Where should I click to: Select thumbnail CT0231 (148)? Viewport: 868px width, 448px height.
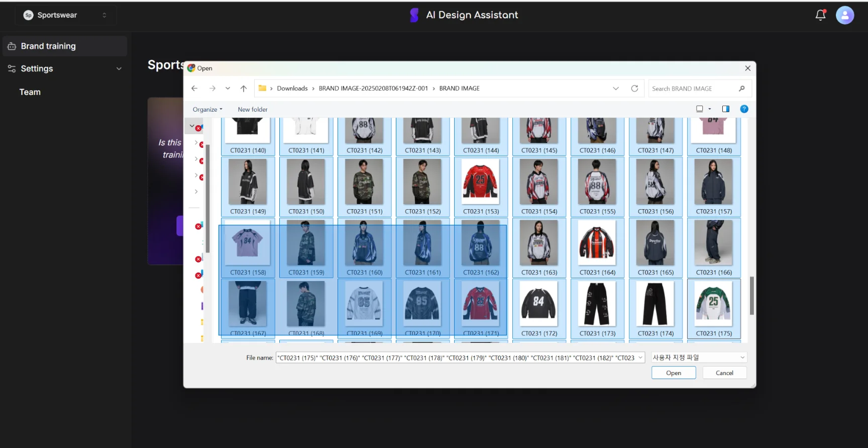pyautogui.click(x=714, y=136)
